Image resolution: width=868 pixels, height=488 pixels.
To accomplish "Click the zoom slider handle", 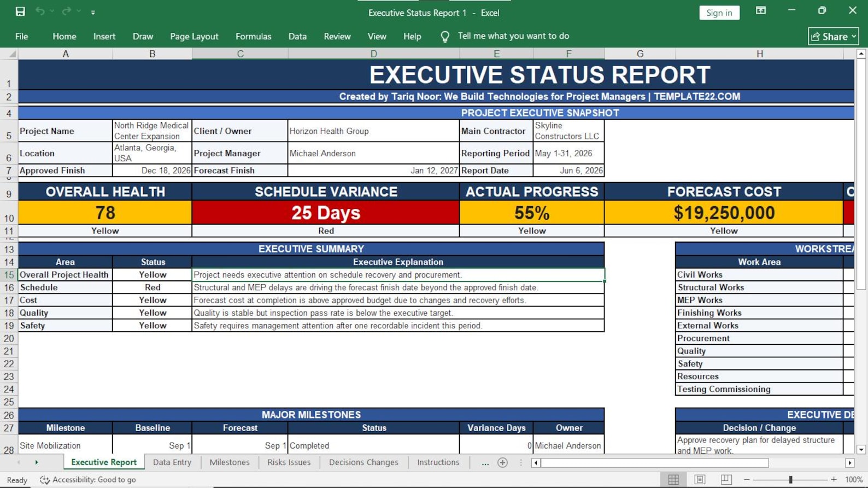I will coord(790,479).
